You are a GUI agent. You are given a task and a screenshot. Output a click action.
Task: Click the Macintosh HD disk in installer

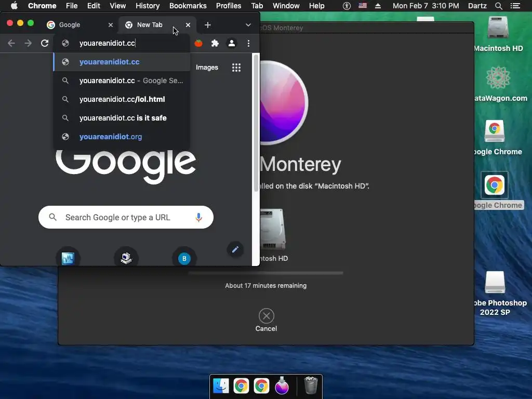coord(273,229)
